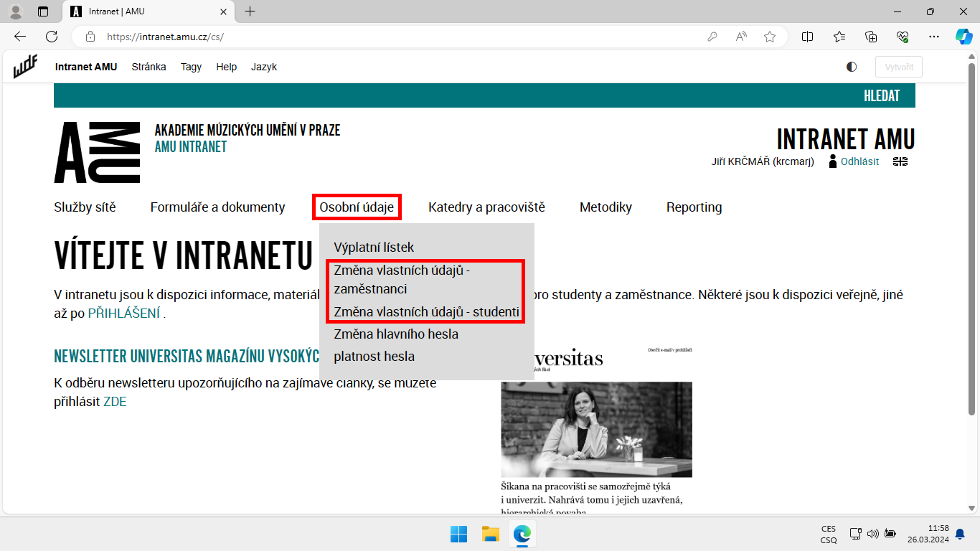Viewport: 980px width, 551px height.
Task: Click PŘIHLÁŠENÍ link
Action: coord(123,314)
